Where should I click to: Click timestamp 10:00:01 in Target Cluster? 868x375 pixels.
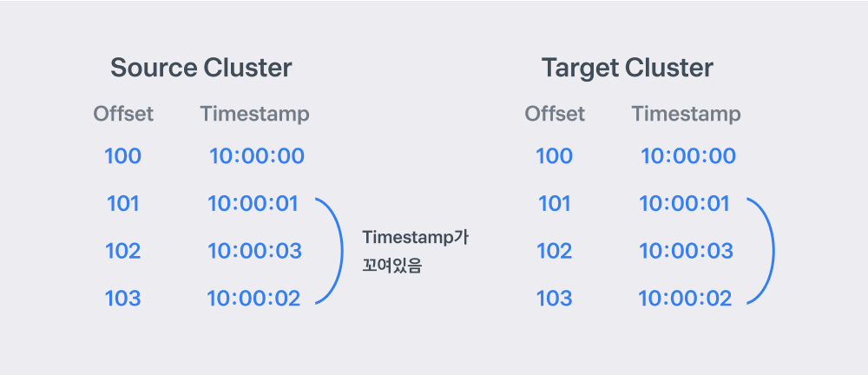[684, 204]
